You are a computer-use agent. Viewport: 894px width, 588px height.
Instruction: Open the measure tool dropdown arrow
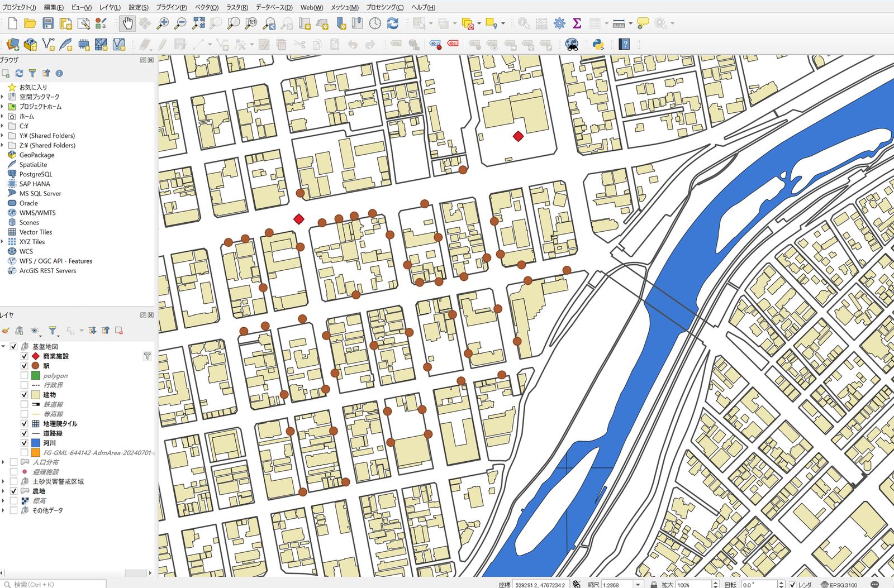pyautogui.click(x=630, y=23)
